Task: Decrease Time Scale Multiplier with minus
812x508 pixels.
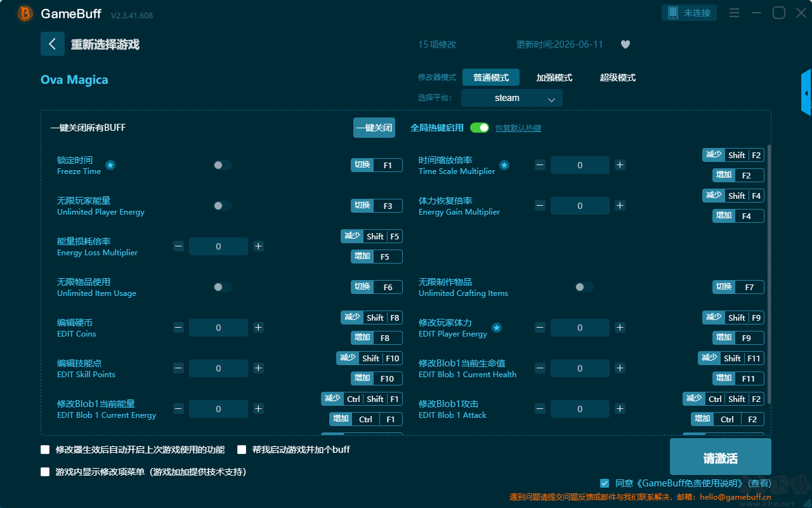Action: pyautogui.click(x=540, y=165)
